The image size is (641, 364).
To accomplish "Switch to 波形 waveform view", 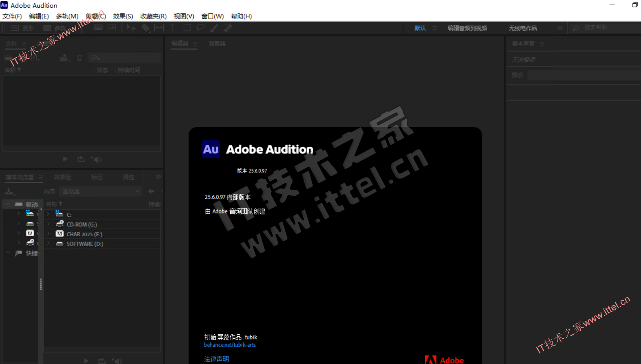I will click(22, 28).
